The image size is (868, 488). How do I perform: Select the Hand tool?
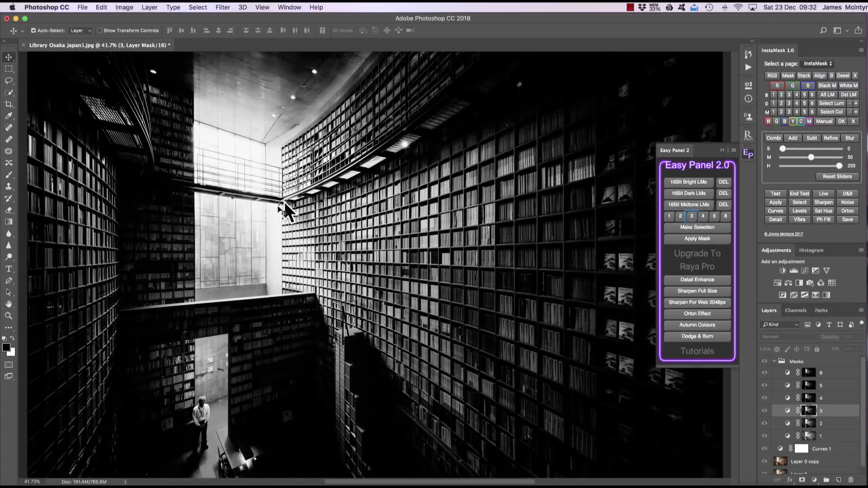9,304
